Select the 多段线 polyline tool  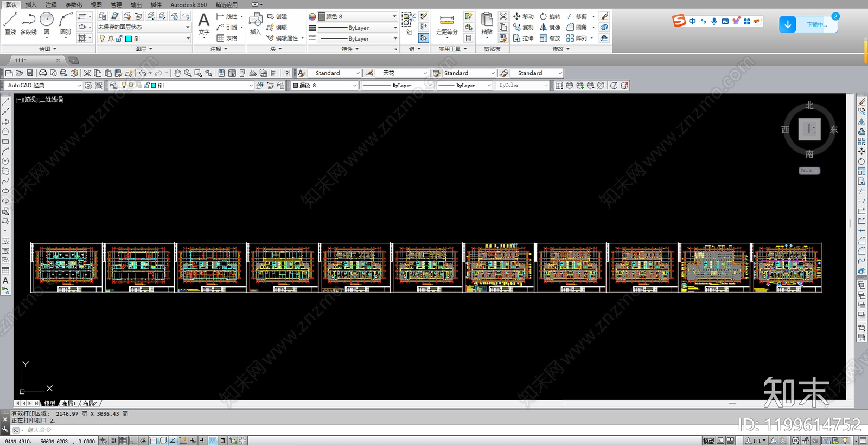[x=28, y=23]
